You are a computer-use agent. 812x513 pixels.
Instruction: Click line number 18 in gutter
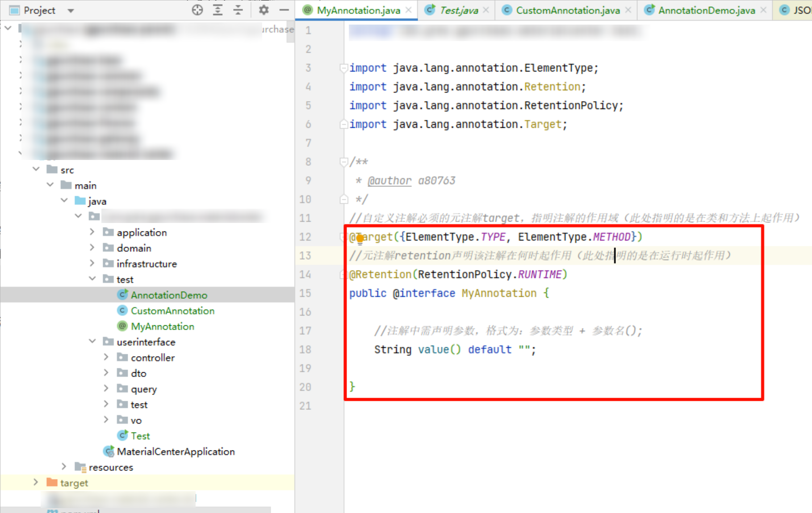pos(305,349)
